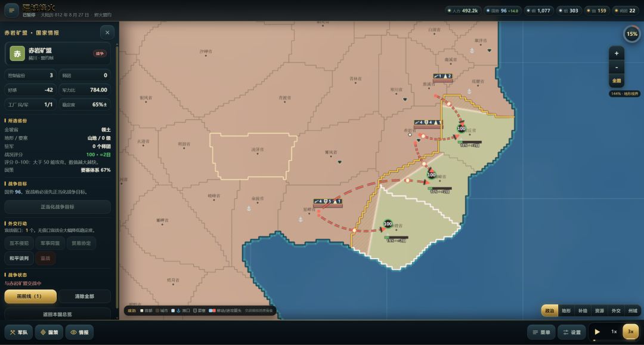Click the 人力 492.2k resource pill

[463, 11]
